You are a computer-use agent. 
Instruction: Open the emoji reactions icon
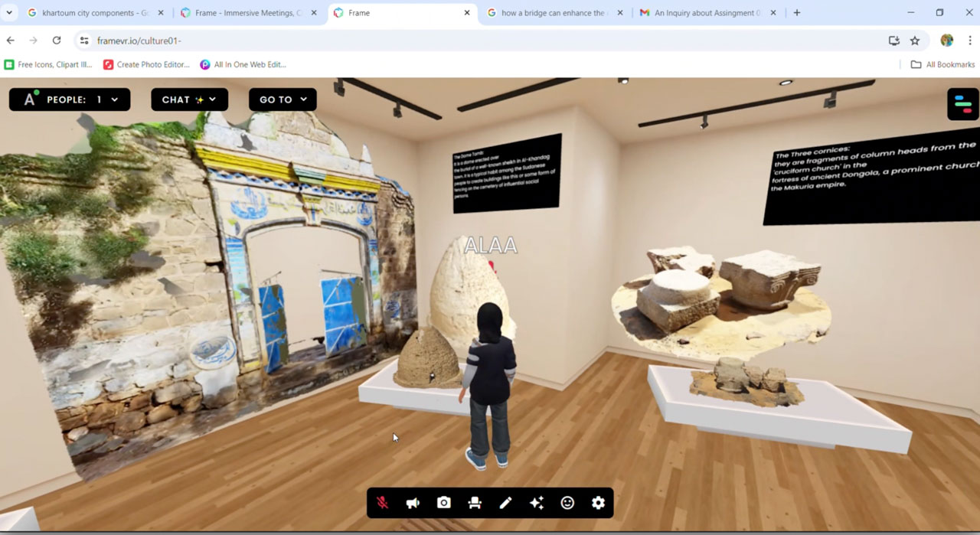567,503
